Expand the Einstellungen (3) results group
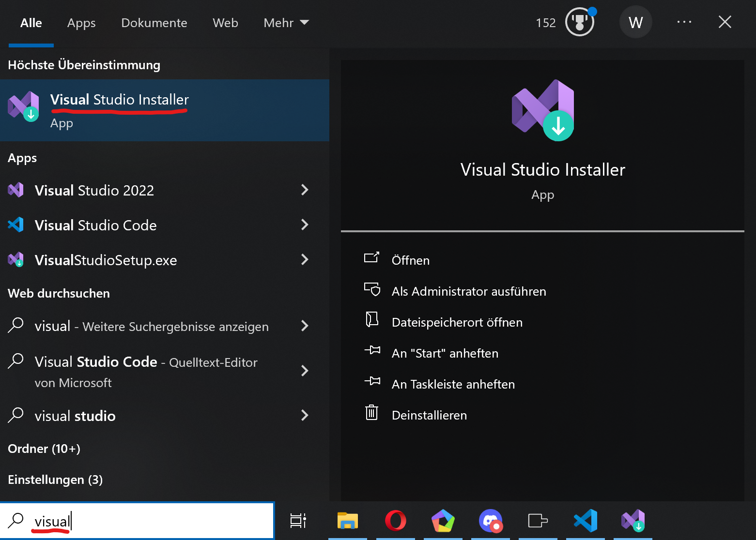 click(x=55, y=480)
